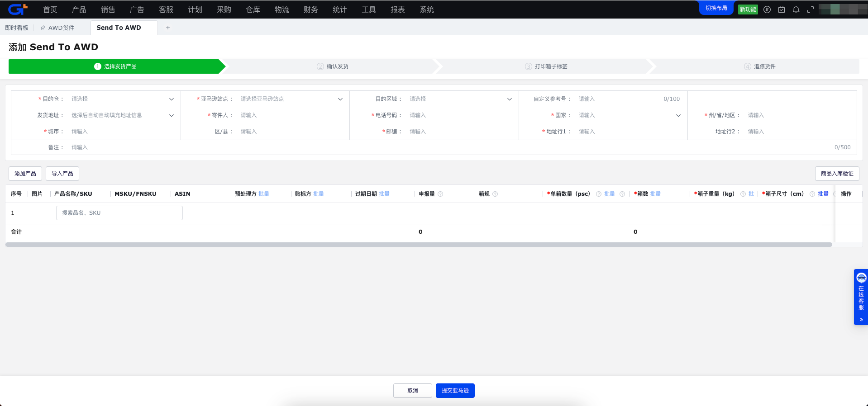
Task: Click the 取消 button
Action: (x=413, y=391)
